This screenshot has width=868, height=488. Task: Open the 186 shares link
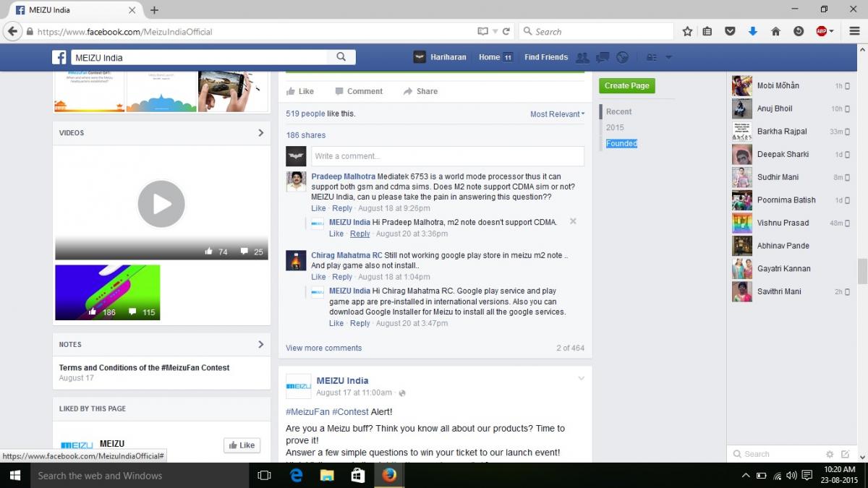click(305, 135)
